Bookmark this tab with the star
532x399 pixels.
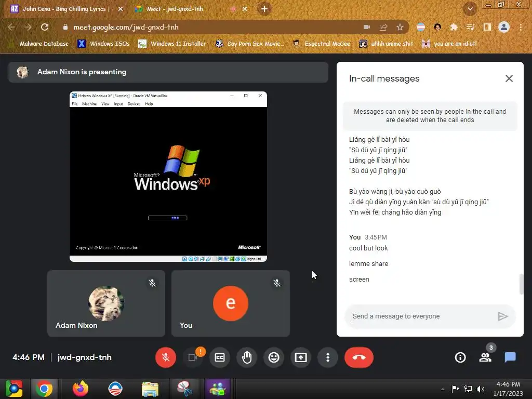point(400,27)
